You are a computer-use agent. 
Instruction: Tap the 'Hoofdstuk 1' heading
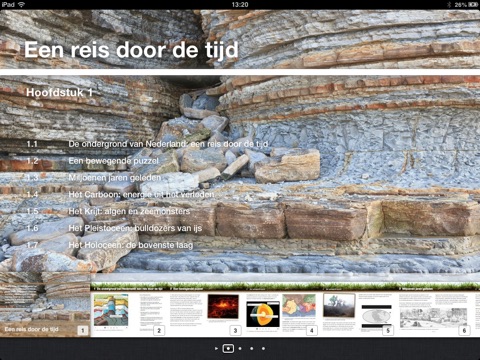coord(59,92)
